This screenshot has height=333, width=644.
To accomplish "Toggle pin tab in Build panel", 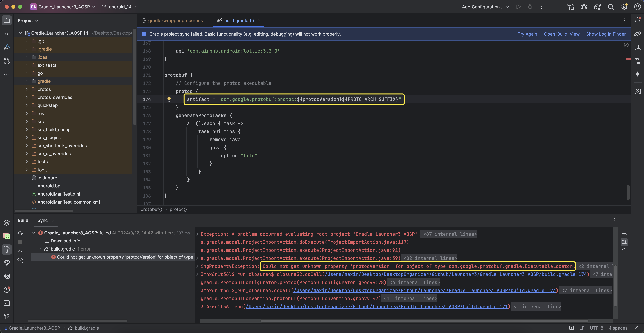I will click(20, 251).
